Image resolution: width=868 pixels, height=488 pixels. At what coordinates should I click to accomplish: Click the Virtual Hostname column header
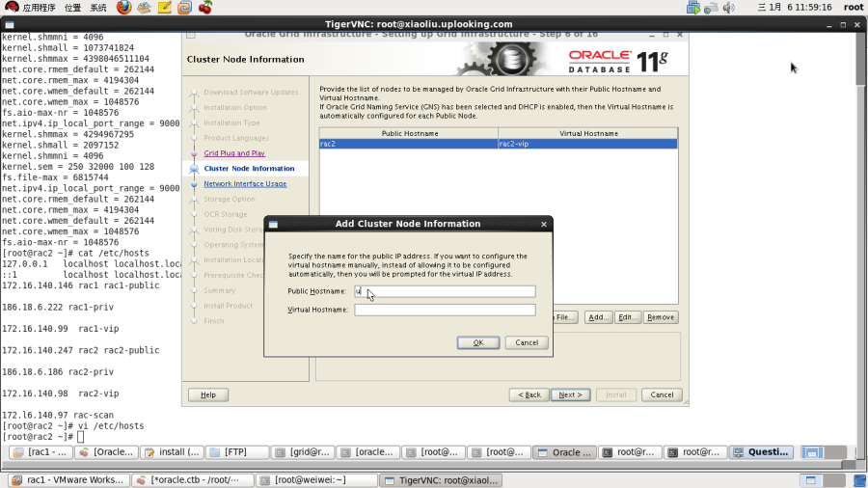click(x=588, y=133)
